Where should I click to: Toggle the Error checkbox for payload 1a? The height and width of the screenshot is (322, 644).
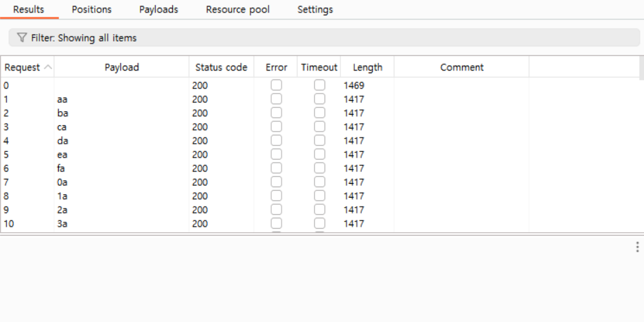point(277,196)
